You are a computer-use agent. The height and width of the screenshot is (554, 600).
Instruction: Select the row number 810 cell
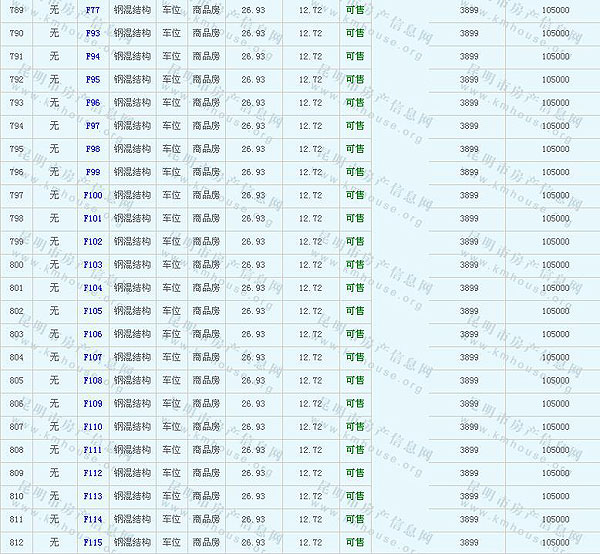[x=16, y=496]
